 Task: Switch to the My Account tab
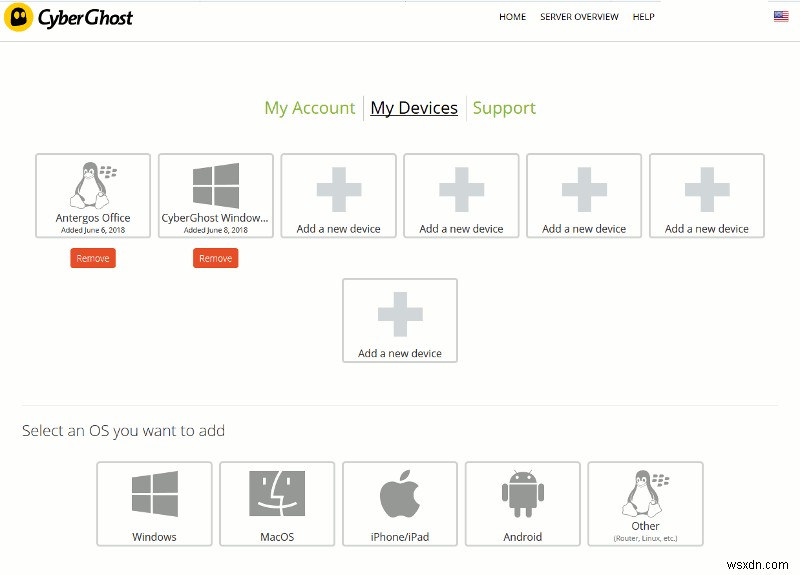pos(310,108)
